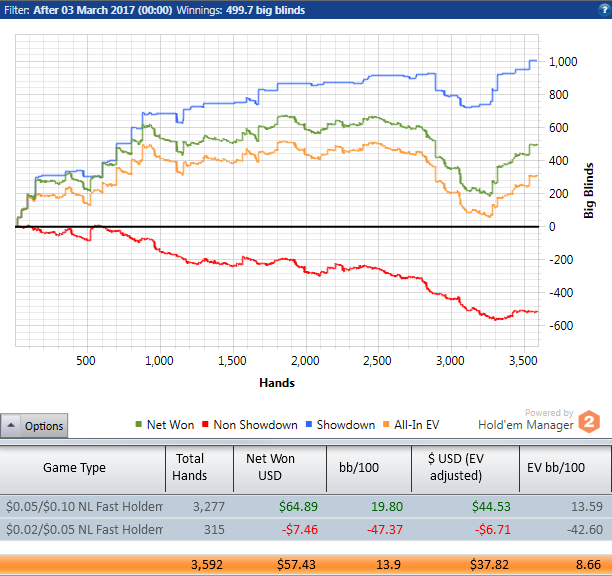This screenshot has width=612, height=576.
Task: Click the 315 total hands cell
Action: point(214,530)
